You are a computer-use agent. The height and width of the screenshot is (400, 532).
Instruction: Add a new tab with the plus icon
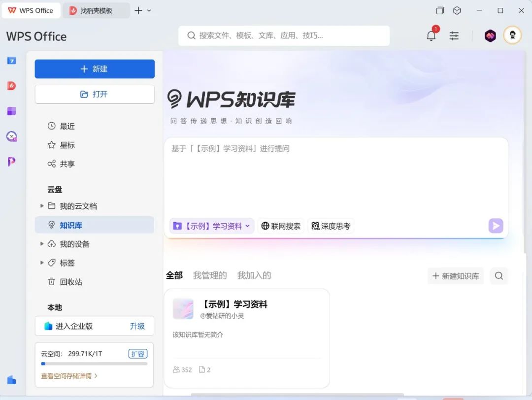(138, 10)
